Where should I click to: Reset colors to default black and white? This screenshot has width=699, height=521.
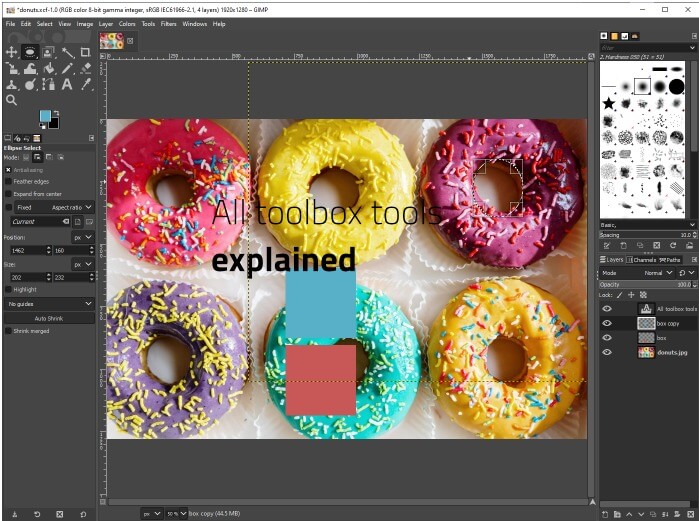click(x=42, y=126)
